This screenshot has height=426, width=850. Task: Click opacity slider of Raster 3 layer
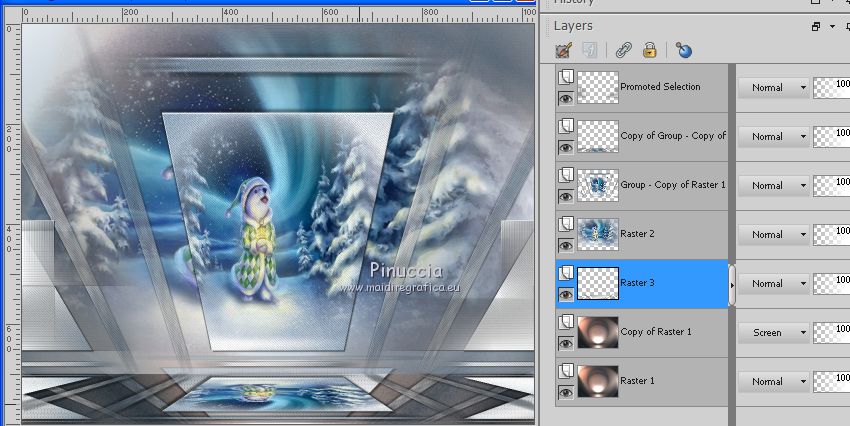point(831,283)
